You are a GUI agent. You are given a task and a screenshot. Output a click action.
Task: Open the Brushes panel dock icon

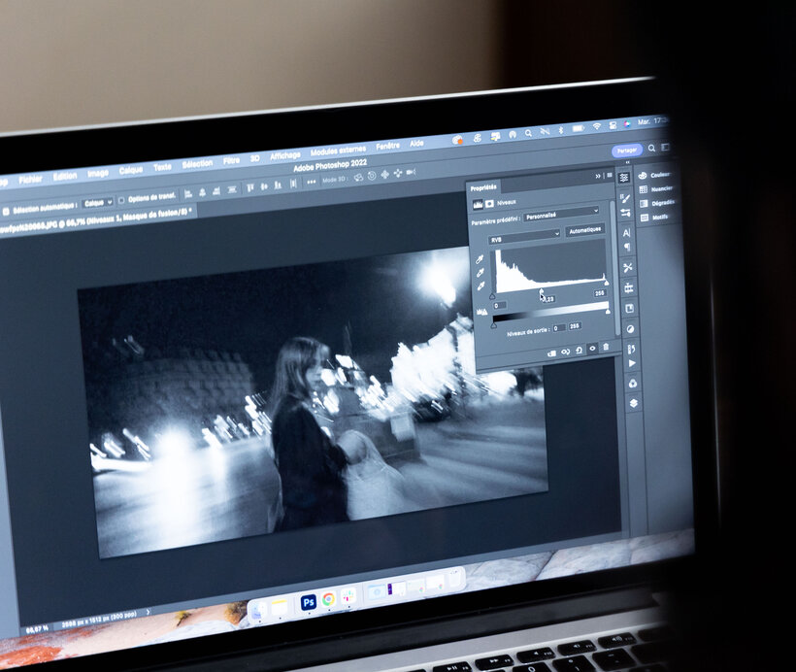(x=625, y=199)
